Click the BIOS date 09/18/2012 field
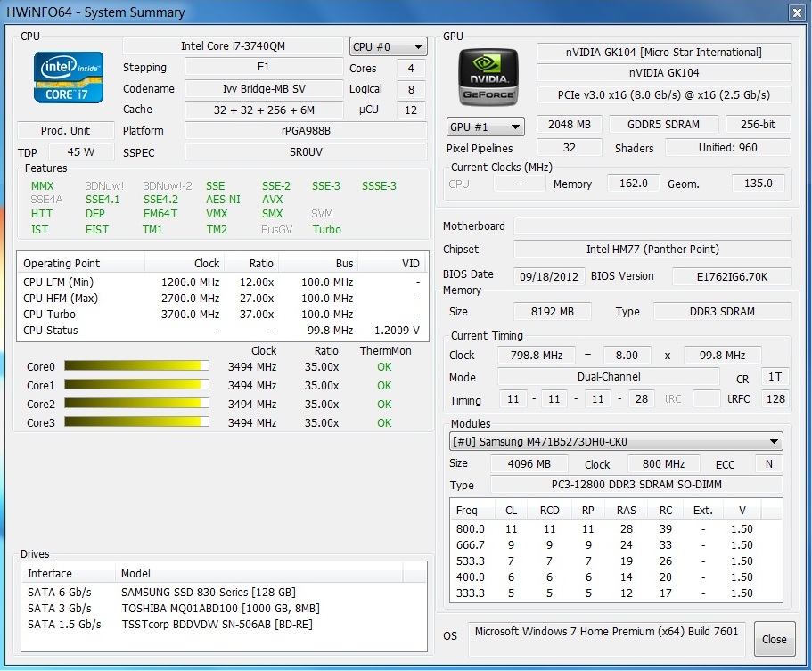Image resolution: width=812 pixels, height=671 pixels. 549,276
